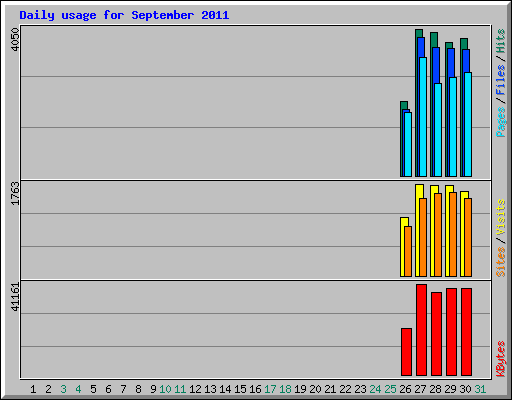Click day 8 on the x-axis
512x400 pixels.
pyautogui.click(x=138, y=389)
